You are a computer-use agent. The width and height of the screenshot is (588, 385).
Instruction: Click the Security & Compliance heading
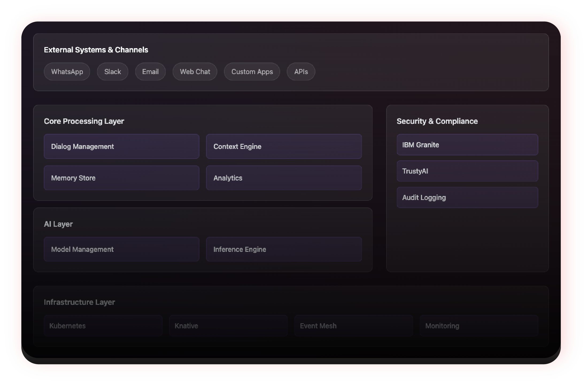(x=437, y=121)
